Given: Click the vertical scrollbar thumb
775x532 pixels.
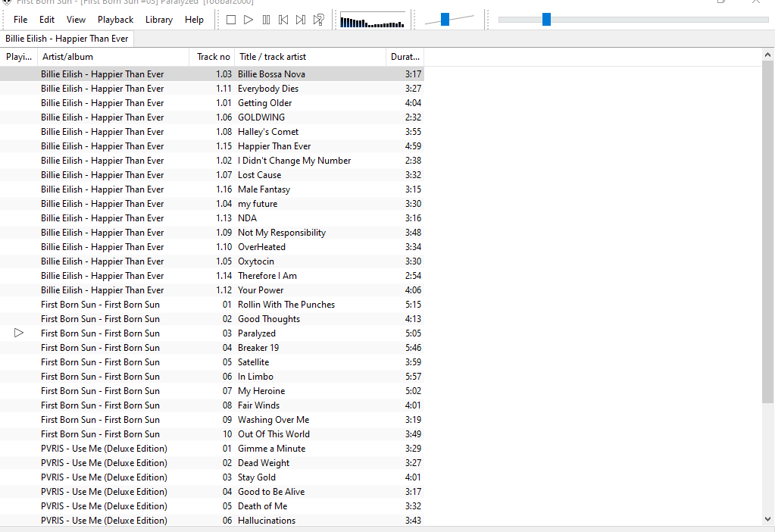Looking at the screenshot, I should (x=767, y=232).
